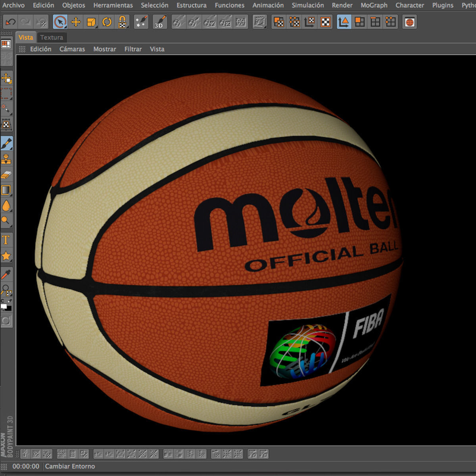
Task: Open the Edición menu in main menu bar
Action: click(x=44, y=5)
